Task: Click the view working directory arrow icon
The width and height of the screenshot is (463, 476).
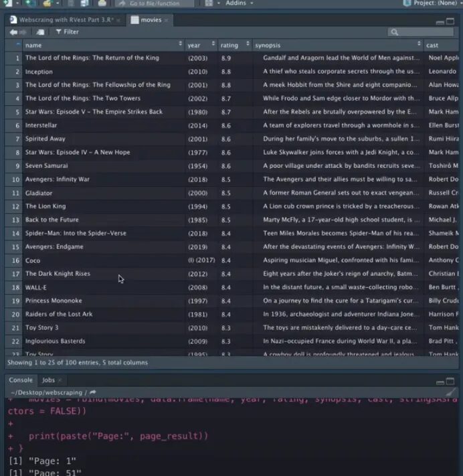Action: point(93,392)
